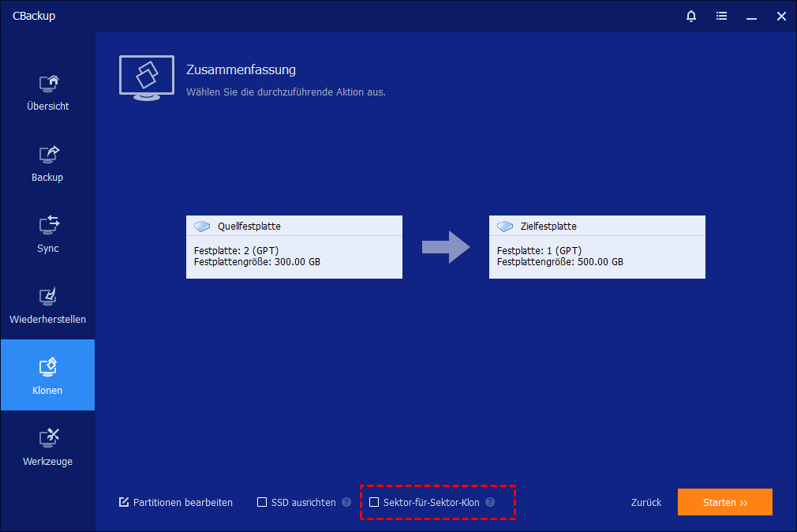Open the Wiederherstellen restore icon
Viewport: 797px width, 532px height.
pyautogui.click(x=48, y=297)
